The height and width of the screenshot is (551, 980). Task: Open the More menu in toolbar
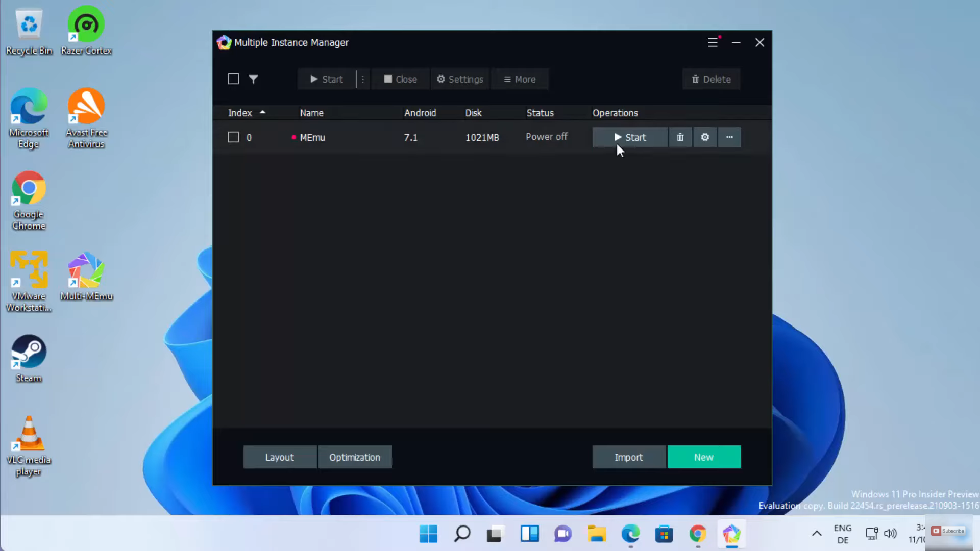pos(520,79)
